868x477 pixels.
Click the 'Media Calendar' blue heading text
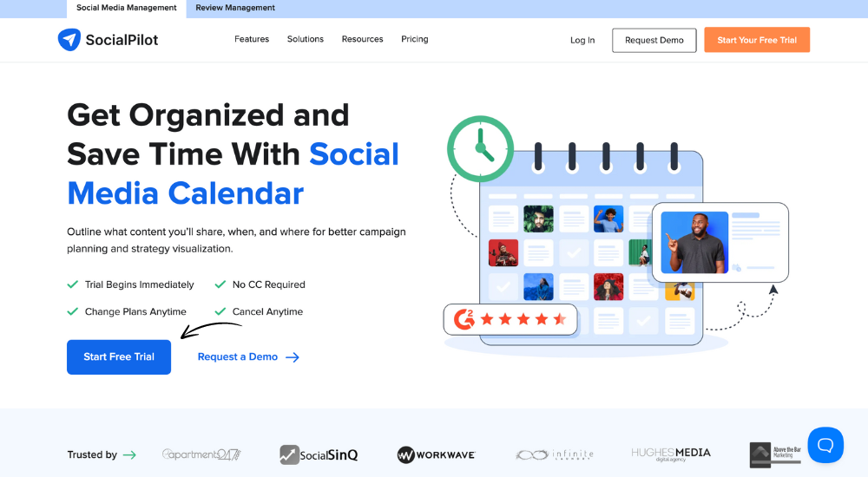click(186, 193)
